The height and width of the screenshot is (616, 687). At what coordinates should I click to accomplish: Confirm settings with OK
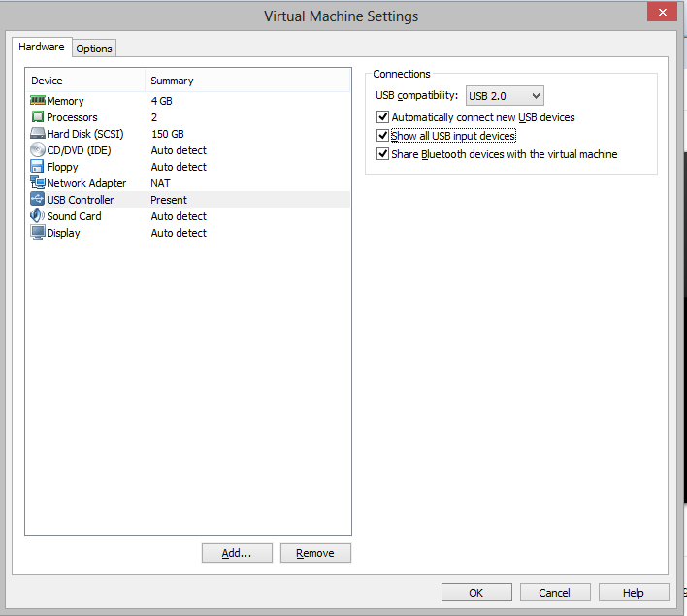(476, 593)
